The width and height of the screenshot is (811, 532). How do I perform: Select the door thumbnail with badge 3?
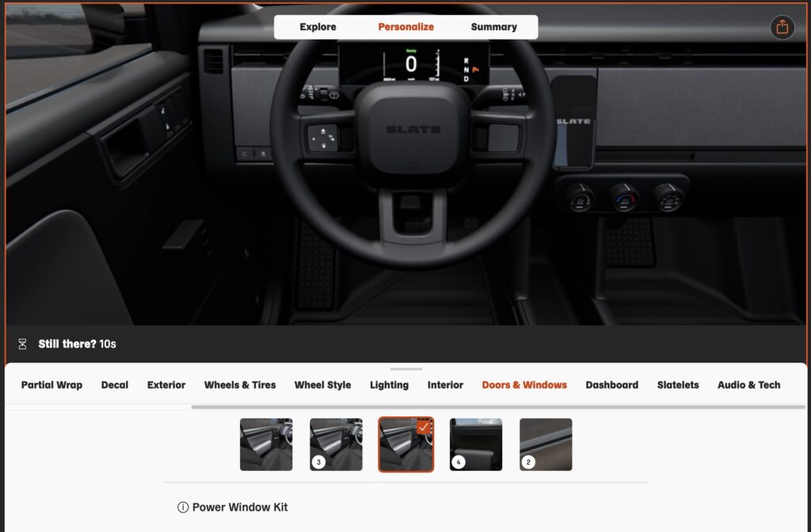click(336, 445)
